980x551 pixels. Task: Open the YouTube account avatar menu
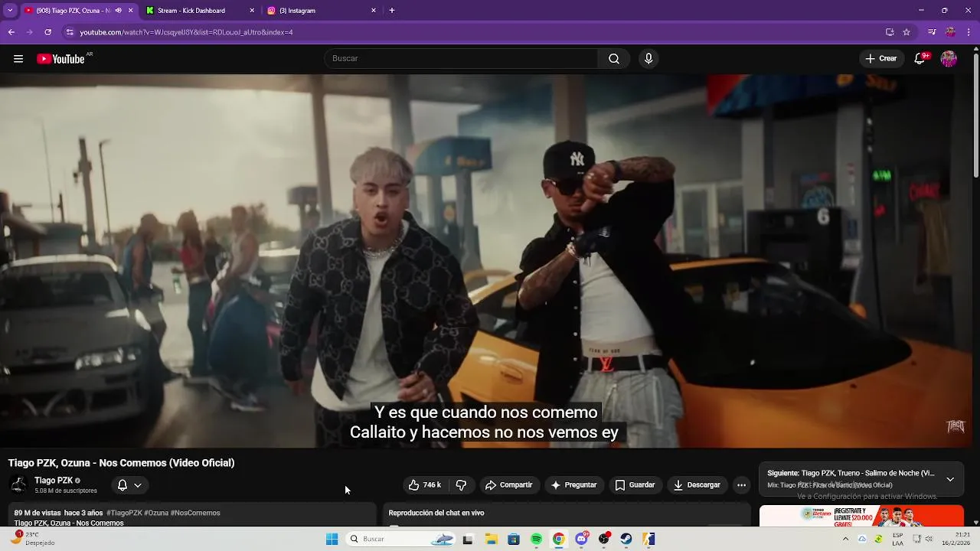(949, 59)
